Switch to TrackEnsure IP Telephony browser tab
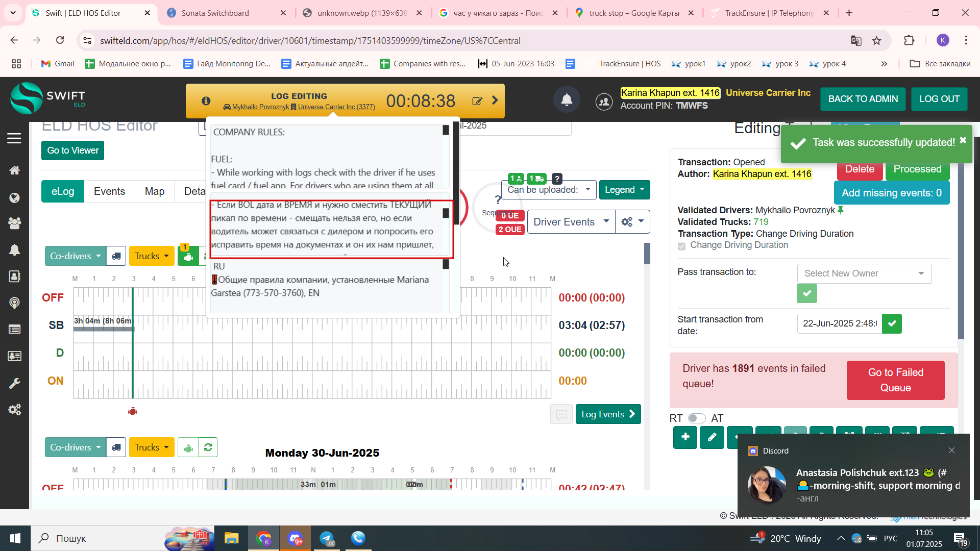 (x=770, y=13)
